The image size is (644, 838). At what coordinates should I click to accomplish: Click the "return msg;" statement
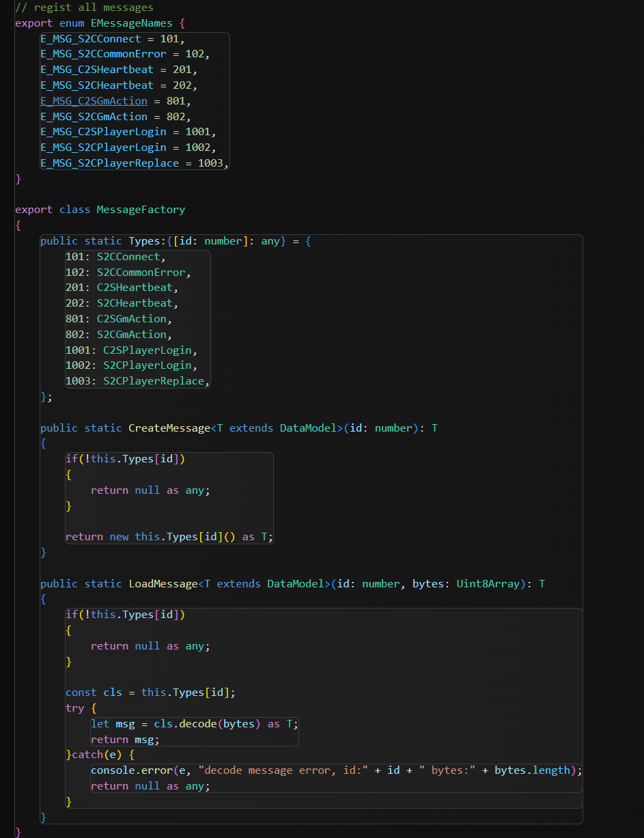coord(125,740)
